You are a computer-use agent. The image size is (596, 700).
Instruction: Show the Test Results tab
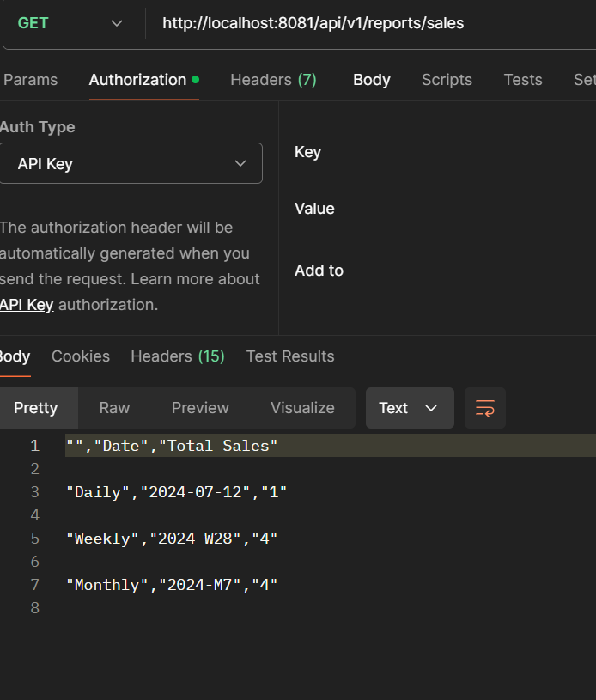coord(290,356)
